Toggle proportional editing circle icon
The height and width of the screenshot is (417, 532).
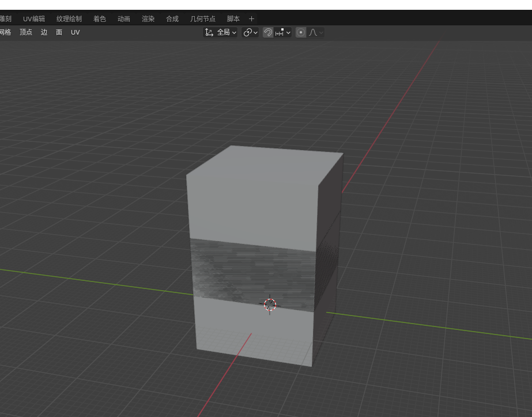point(301,32)
